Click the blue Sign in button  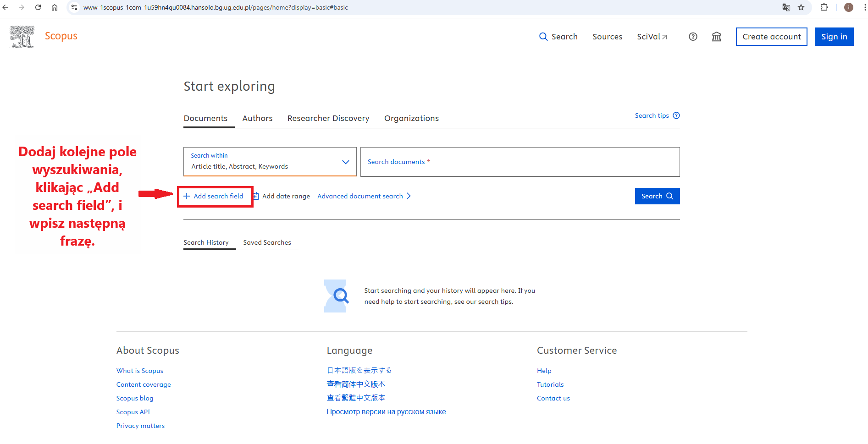coord(834,37)
